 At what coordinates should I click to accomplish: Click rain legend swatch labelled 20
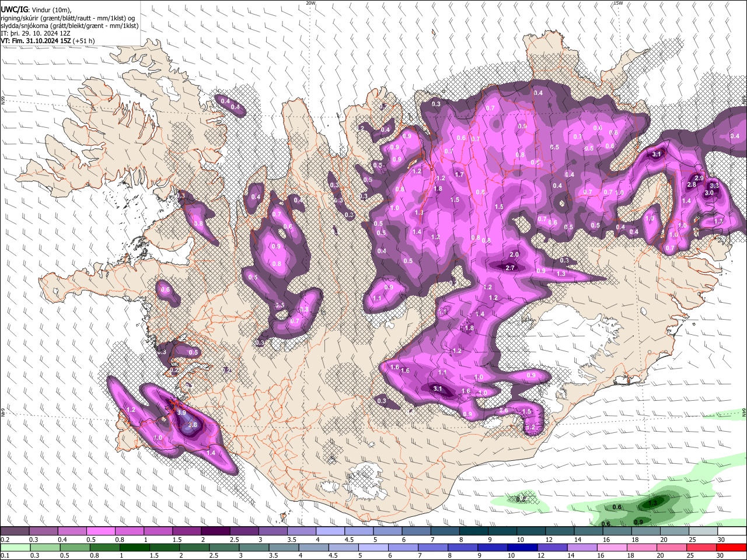(672, 547)
